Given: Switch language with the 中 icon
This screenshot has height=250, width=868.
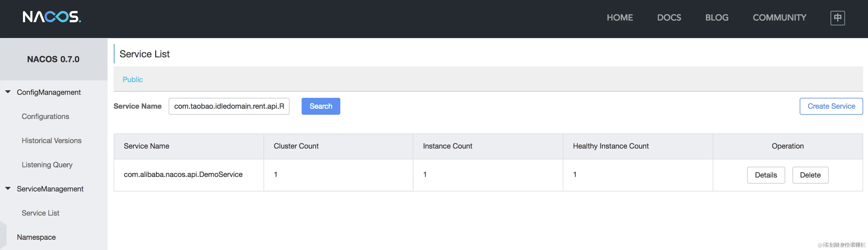Looking at the screenshot, I should click(838, 18).
